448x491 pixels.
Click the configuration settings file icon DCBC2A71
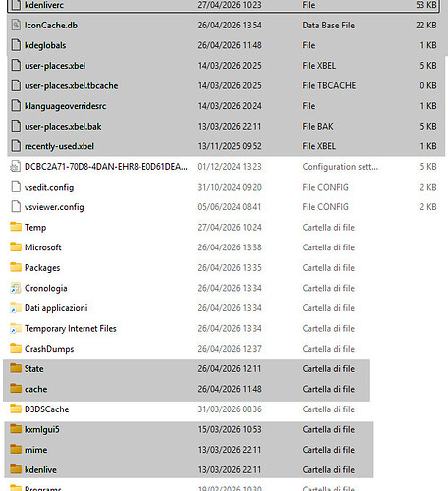(x=16, y=167)
